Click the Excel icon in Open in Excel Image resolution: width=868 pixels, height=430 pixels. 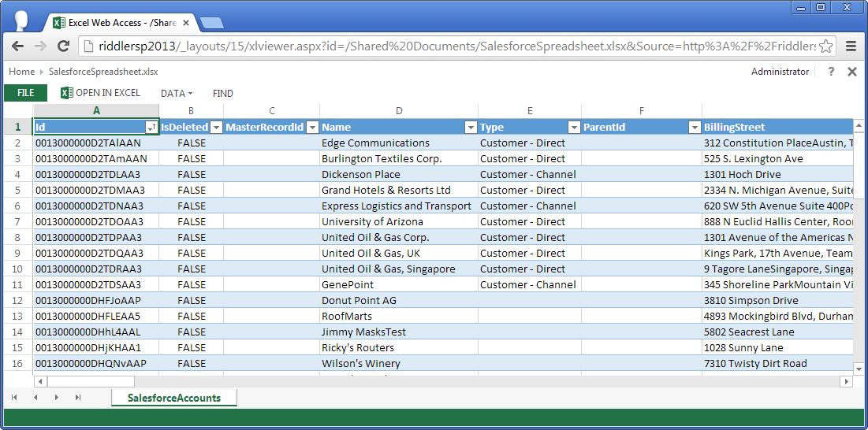point(67,93)
